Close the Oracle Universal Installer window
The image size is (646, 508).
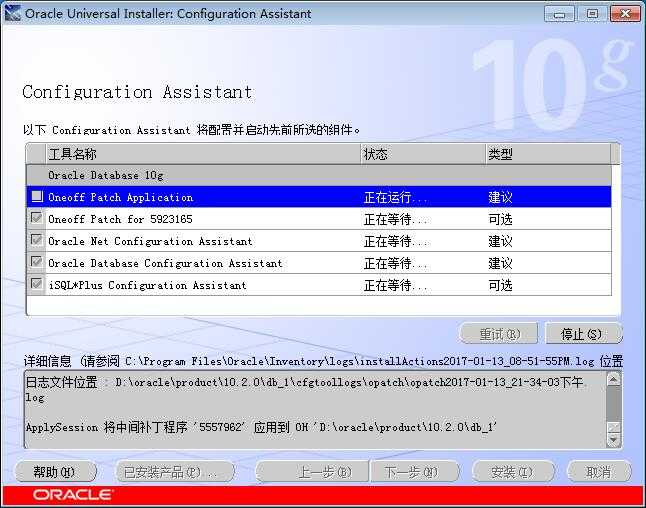click(625, 14)
